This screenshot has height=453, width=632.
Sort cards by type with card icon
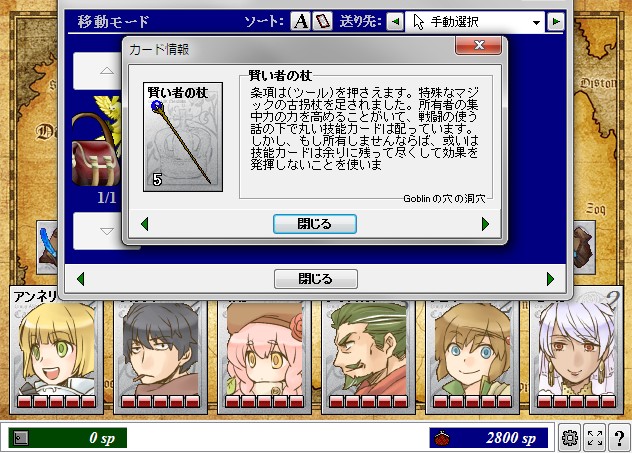pyautogui.click(x=322, y=21)
